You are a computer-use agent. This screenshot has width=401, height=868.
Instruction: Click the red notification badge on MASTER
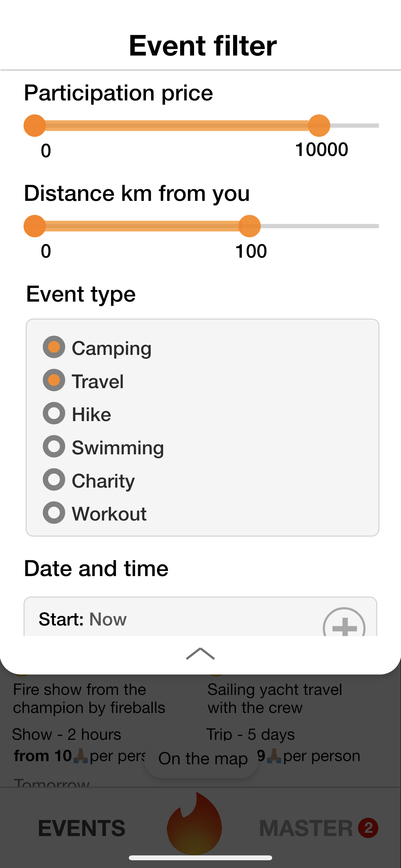(368, 828)
